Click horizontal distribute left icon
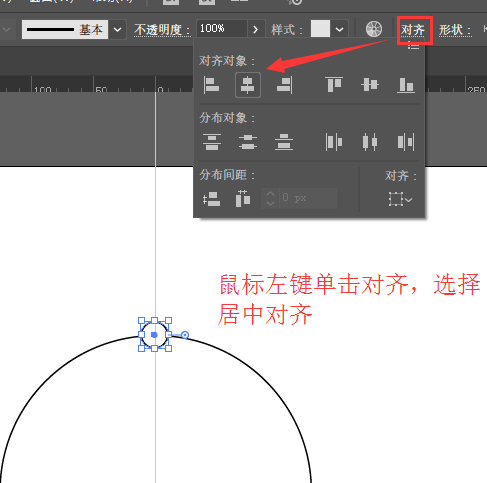Viewport: 487px width, 483px height. coord(334,142)
